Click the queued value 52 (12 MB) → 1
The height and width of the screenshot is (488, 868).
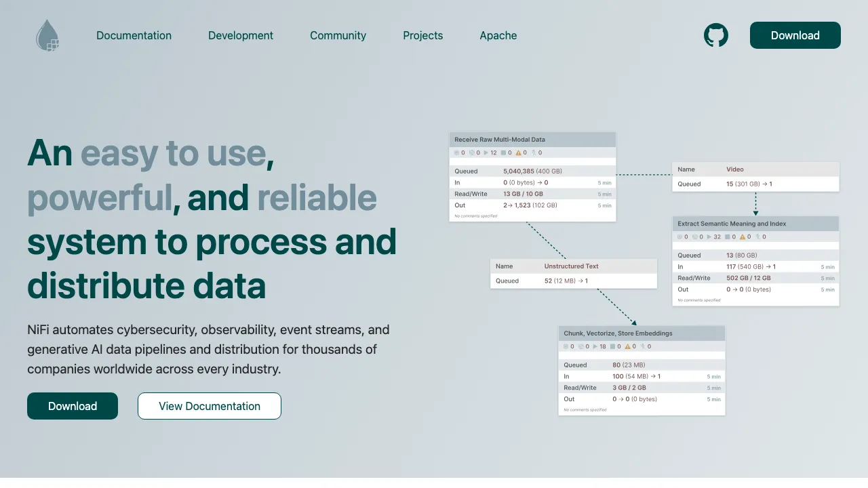point(566,281)
